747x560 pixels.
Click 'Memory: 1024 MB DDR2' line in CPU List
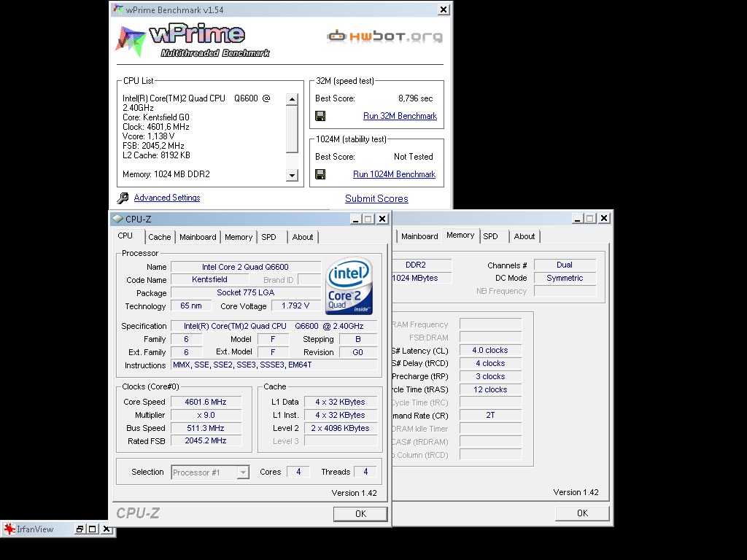coord(166,174)
